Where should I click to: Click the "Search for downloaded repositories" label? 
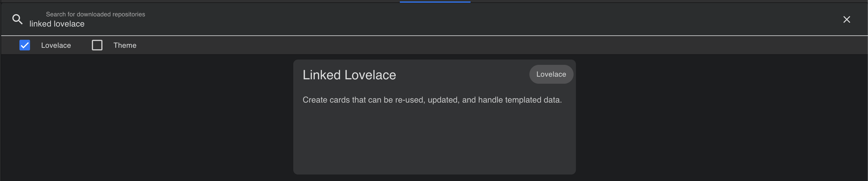(95, 14)
